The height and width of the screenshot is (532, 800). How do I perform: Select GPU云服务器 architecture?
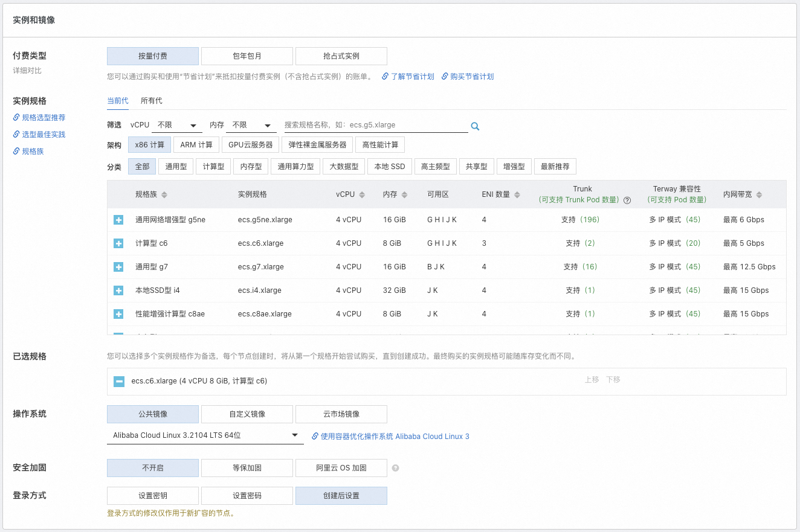coord(251,145)
